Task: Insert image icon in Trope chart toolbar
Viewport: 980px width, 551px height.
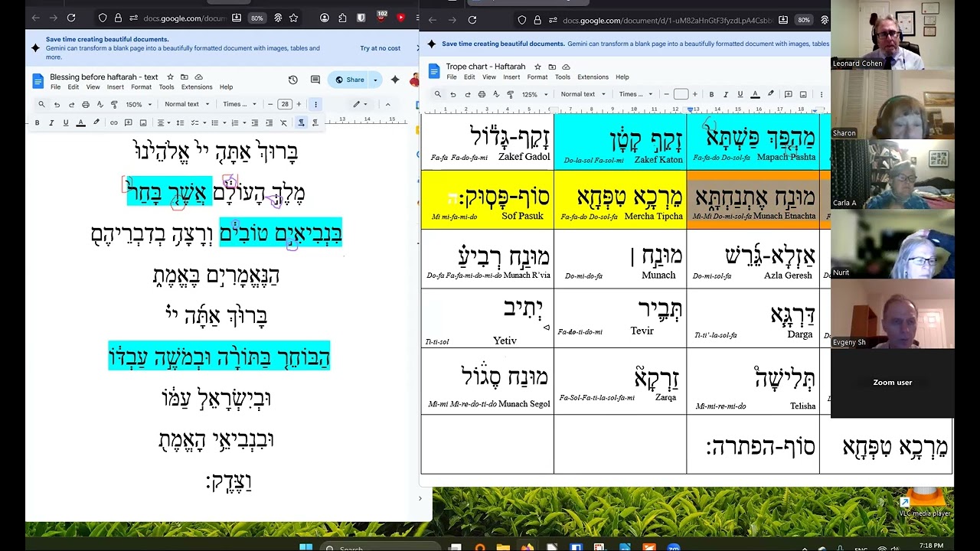Action: coord(803,94)
